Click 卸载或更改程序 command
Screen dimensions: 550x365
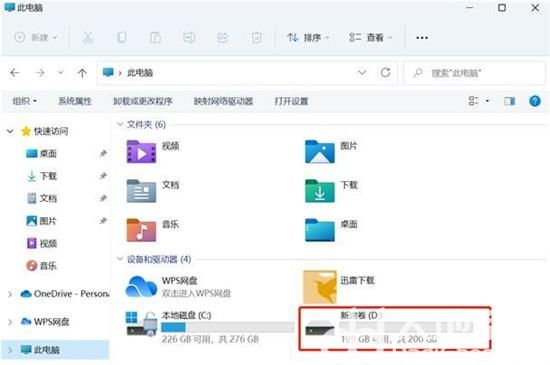click(x=143, y=101)
